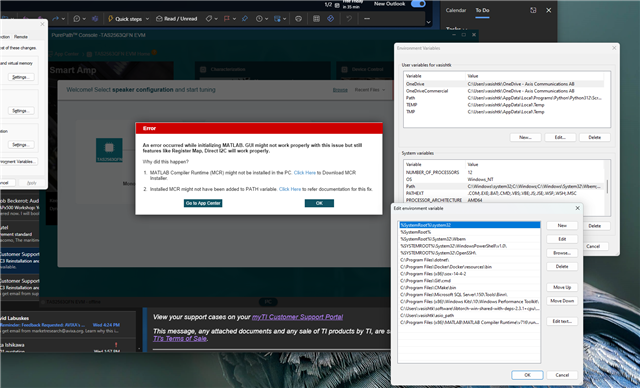Viewport: 640px width, 388px height.
Task: Click Environment Variables... button in System Properties
Action: [19, 162]
